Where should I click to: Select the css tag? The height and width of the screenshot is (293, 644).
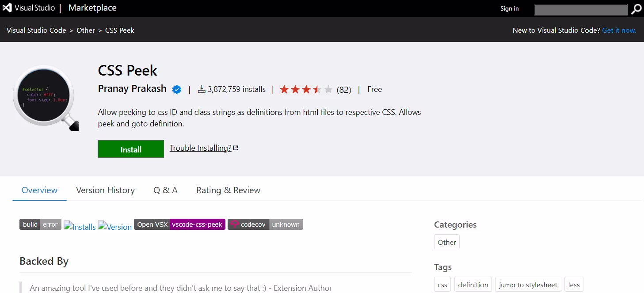(x=442, y=285)
